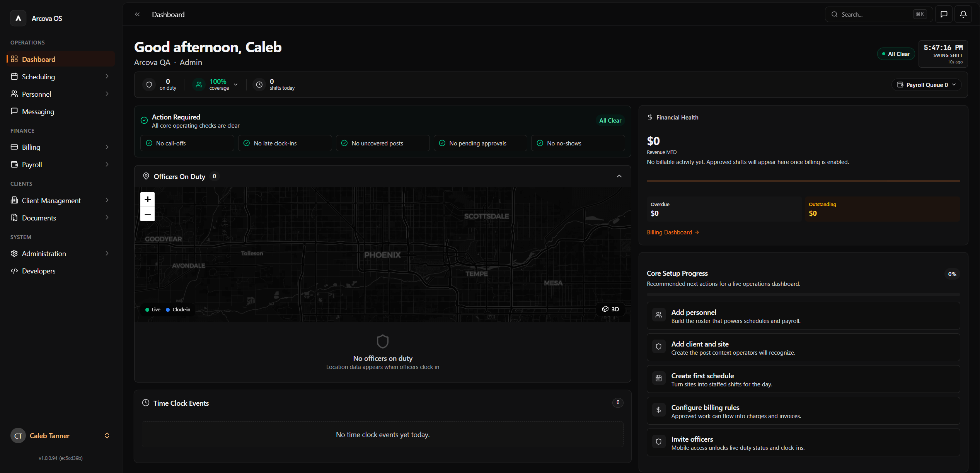Viewport: 980px width, 473px height.
Task: Click the Time Clock Events clock icon
Action: tap(146, 403)
